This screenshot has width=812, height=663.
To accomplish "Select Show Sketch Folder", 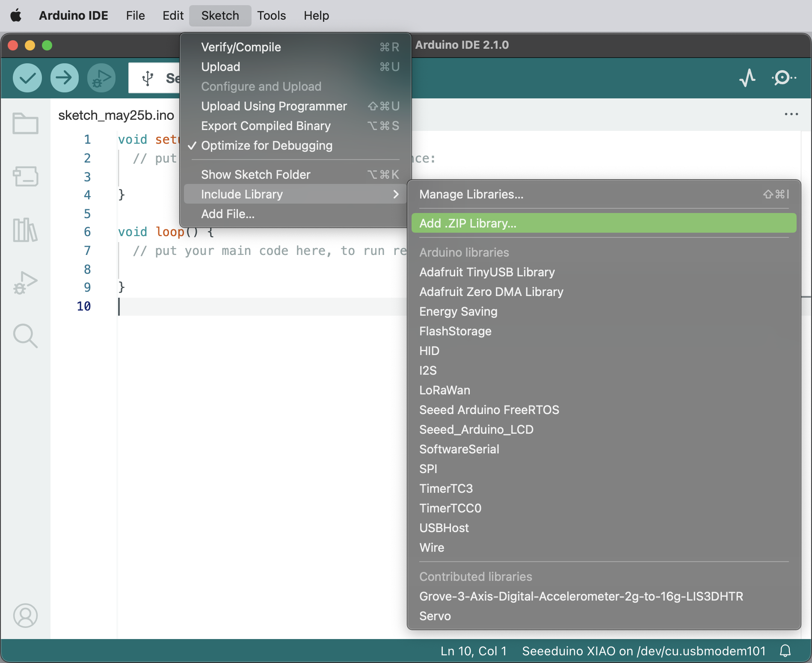I will click(295, 175).
